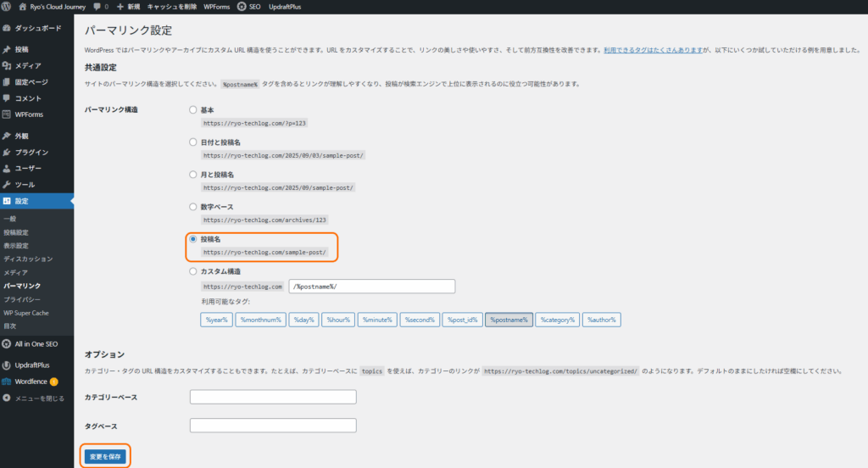
Task: Click the タグベース input field
Action: click(273, 426)
